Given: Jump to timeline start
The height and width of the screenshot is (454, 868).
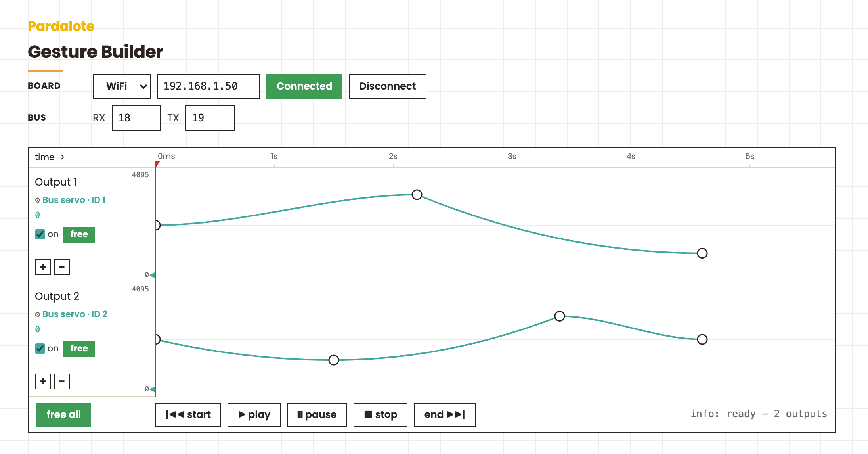Looking at the screenshot, I should point(188,414).
